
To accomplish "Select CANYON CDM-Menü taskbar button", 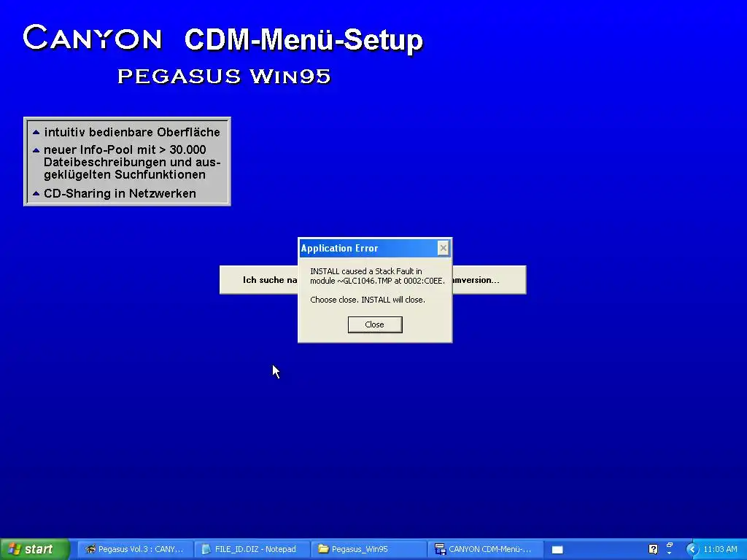I will [x=485, y=549].
